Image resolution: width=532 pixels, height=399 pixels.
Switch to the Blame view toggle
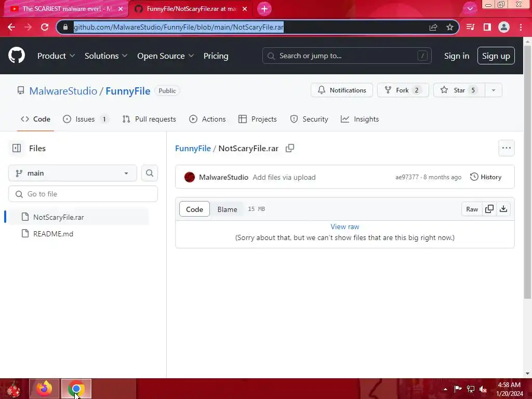[x=228, y=209]
